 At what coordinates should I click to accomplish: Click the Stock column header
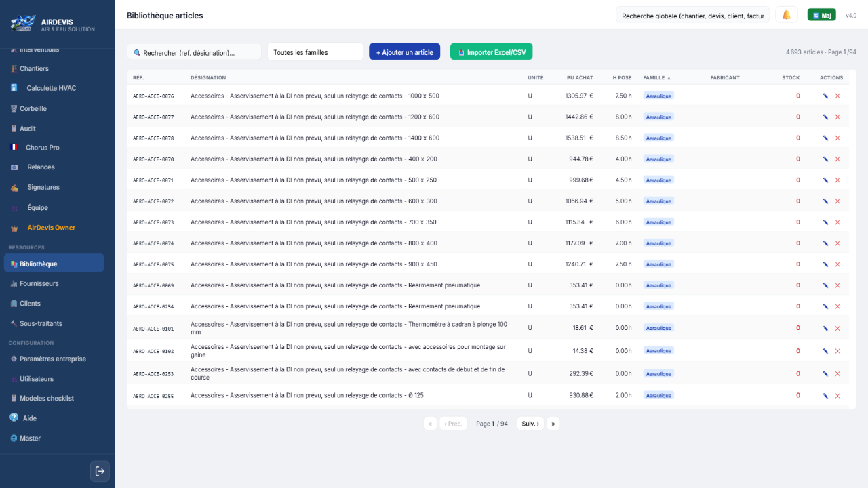791,77
